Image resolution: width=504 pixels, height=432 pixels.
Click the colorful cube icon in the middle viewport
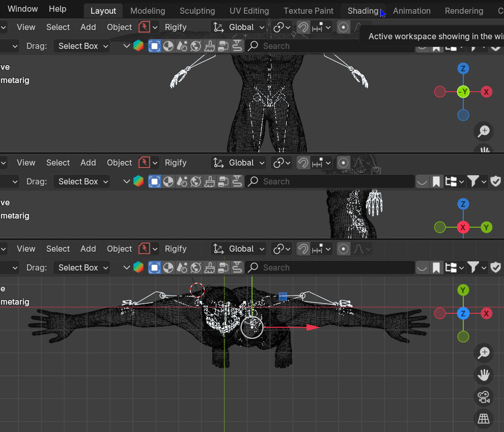click(x=138, y=181)
